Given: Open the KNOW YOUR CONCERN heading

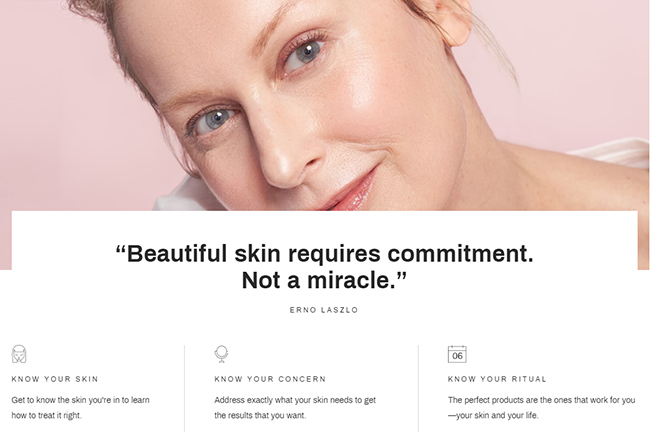Looking at the screenshot, I should pos(270,379).
